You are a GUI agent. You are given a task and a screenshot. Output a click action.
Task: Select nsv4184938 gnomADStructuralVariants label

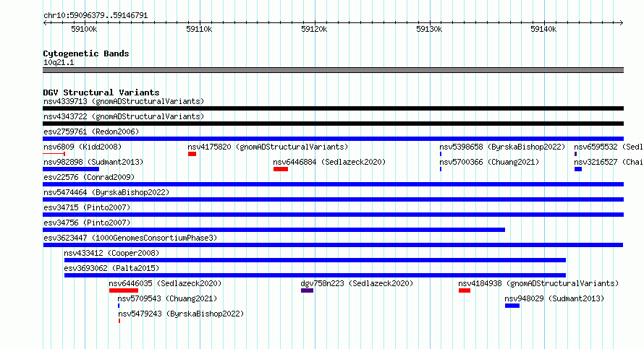[538, 283]
